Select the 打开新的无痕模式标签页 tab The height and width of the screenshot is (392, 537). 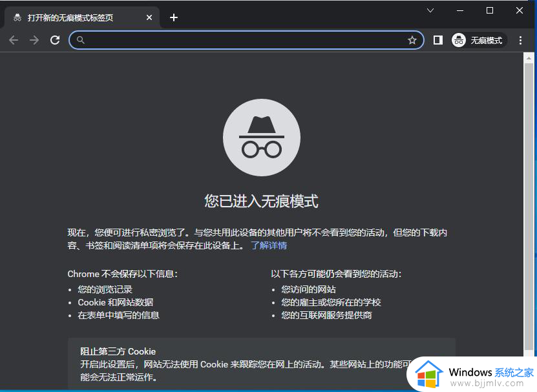click(82, 17)
